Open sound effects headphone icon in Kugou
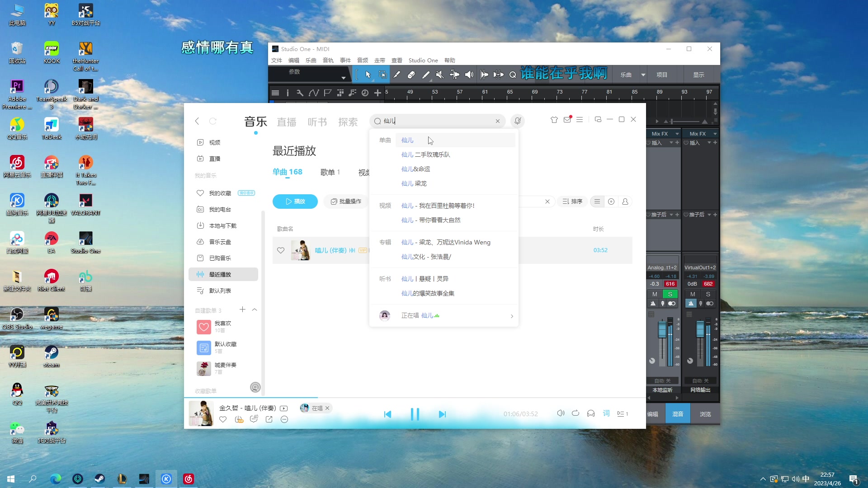This screenshot has height=488, width=868. point(591,413)
